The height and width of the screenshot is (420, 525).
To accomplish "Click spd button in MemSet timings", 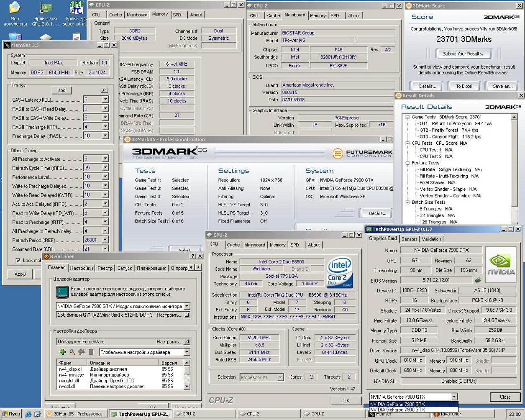I will [61, 90].
